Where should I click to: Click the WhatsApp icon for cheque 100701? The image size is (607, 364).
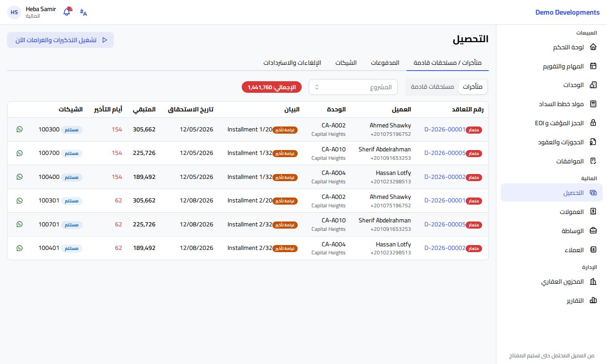[19, 224]
